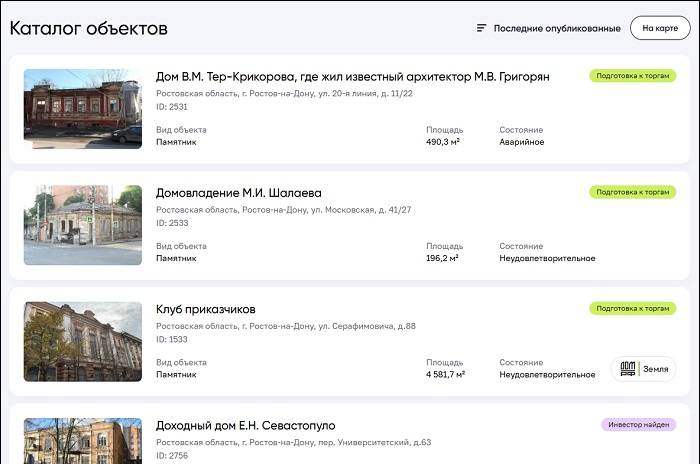The height and width of the screenshot is (464, 700).
Task: Click the address ул. Московская, д. 41/27
Action: pyautogui.click(x=283, y=210)
